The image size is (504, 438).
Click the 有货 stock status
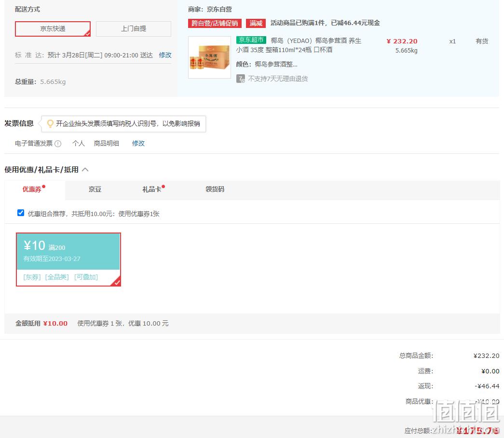click(482, 41)
